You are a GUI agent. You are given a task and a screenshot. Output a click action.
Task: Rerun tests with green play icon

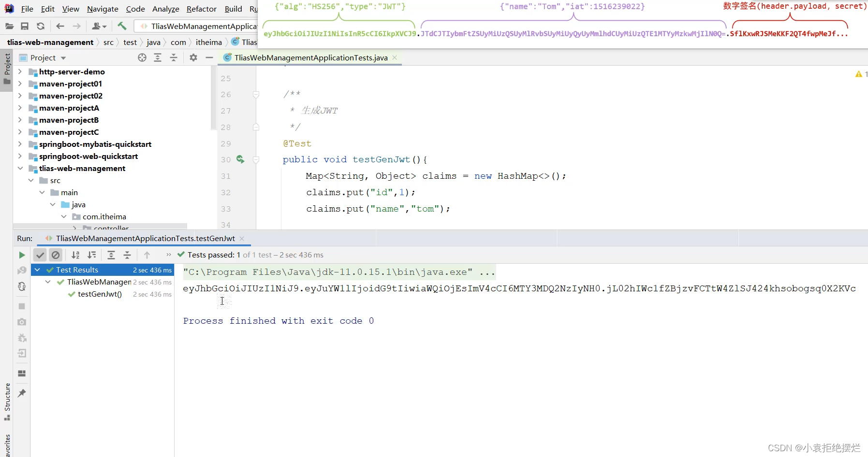pos(22,255)
